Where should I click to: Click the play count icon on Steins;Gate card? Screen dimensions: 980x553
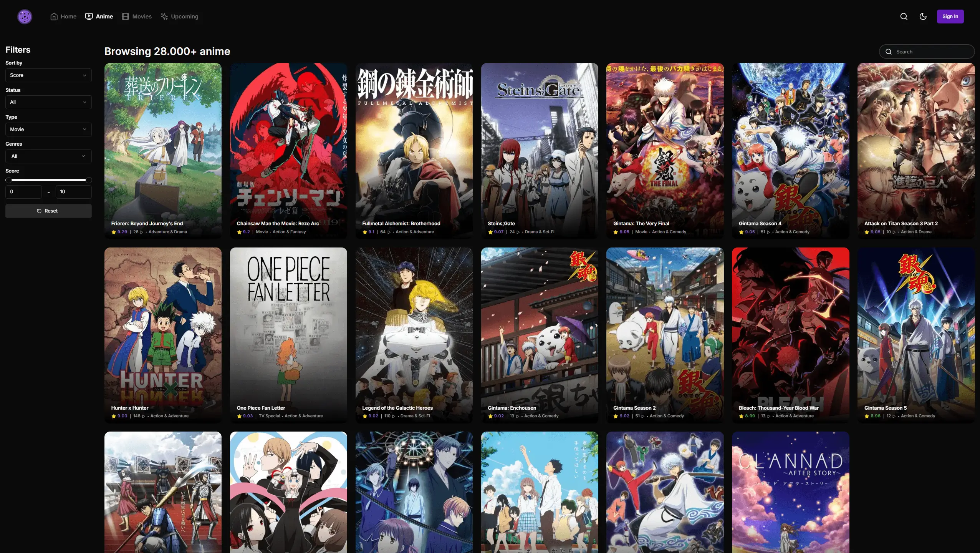(x=519, y=232)
